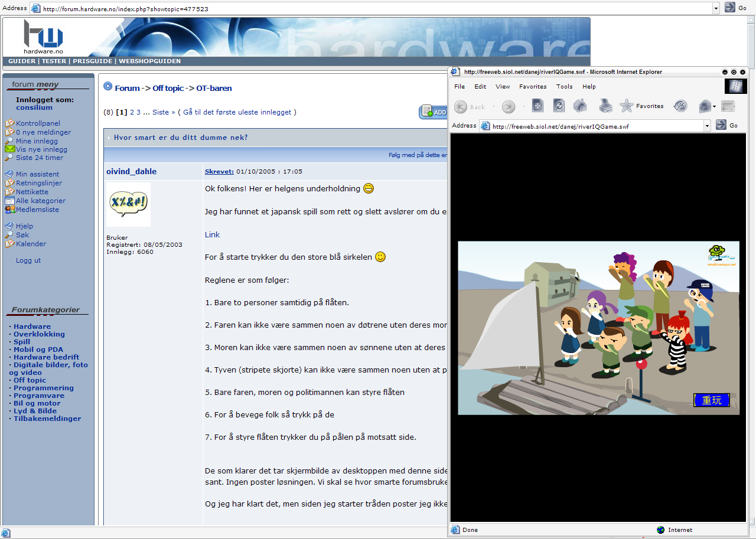Open the popup address bar dropdown arrow
Viewport: 756px width, 539px height.
(x=707, y=125)
